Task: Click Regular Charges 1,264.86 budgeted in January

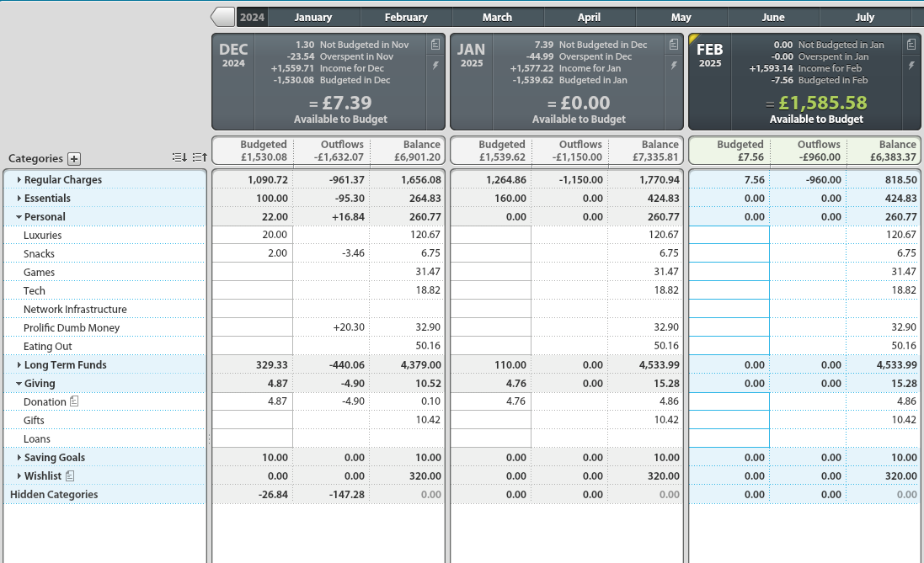Action: (x=505, y=179)
